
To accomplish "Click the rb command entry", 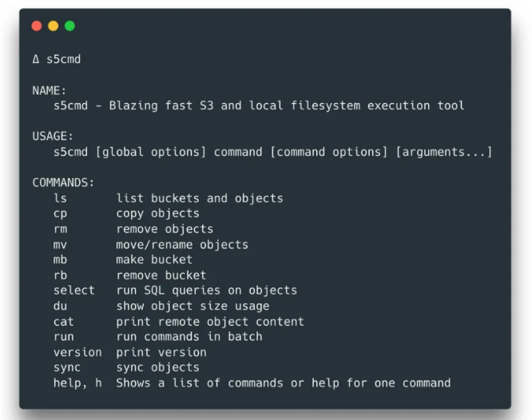I will pyautogui.click(x=60, y=275).
